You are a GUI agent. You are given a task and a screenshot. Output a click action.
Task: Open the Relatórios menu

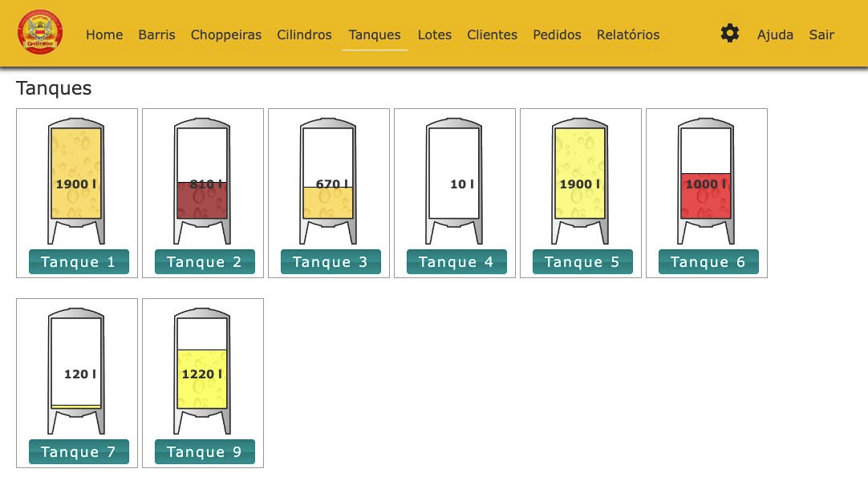coord(628,34)
